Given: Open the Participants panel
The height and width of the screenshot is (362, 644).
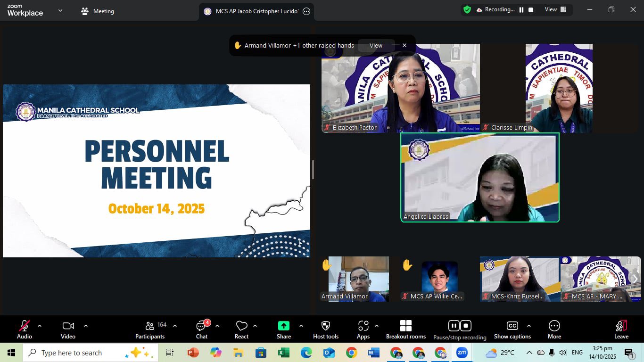Looking at the screenshot, I should (x=150, y=329).
